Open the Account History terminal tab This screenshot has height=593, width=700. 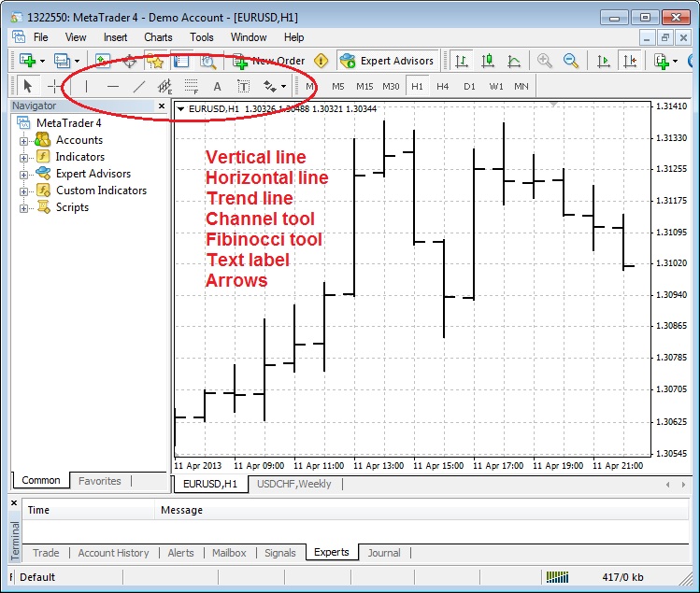click(x=113, y=553)
